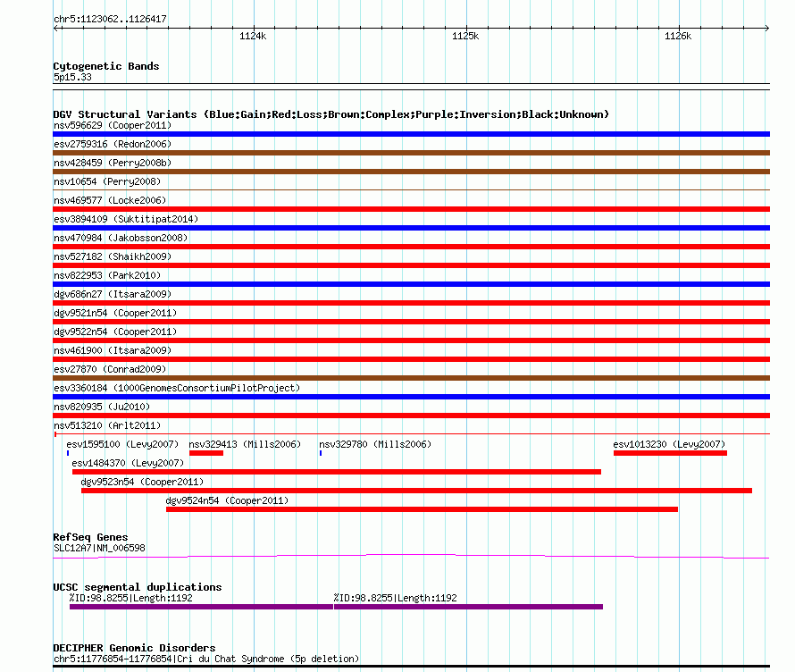Select the red esv1013230 bar
The image size is (795, 672).
pos(670,453)
